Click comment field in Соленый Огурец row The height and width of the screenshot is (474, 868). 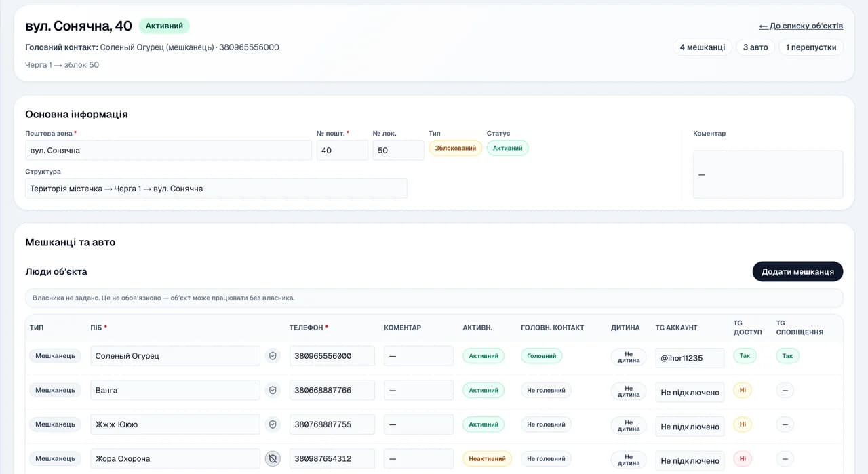tap(418, 356)
